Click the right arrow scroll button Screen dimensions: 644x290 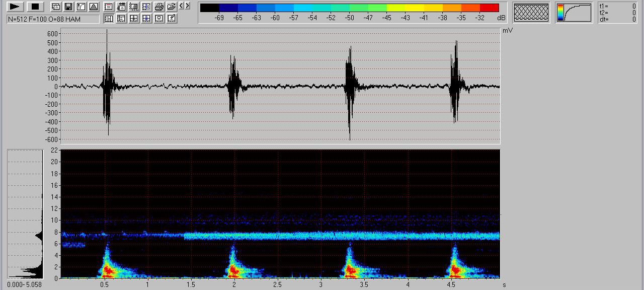pos(188,6)
